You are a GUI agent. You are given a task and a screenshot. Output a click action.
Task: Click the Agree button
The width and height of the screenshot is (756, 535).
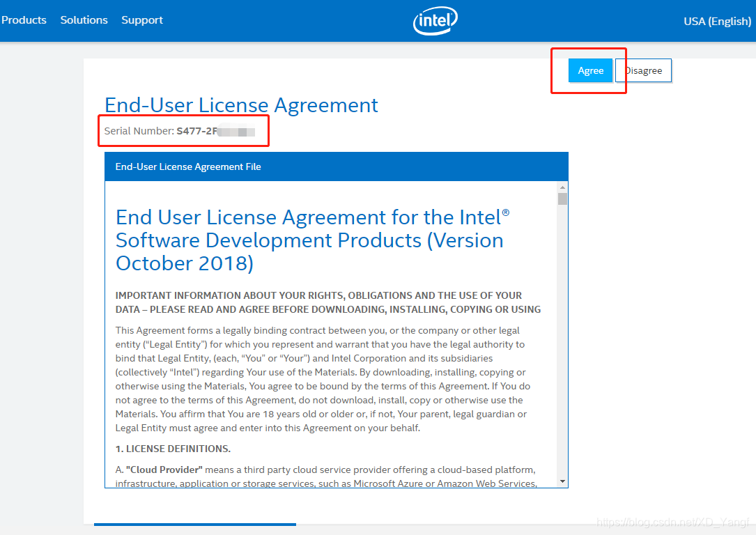click(x=591, y=70)
